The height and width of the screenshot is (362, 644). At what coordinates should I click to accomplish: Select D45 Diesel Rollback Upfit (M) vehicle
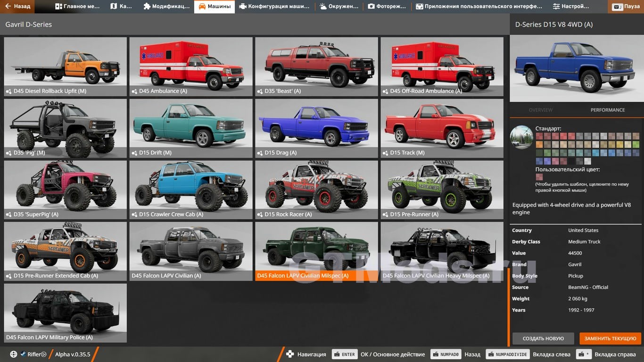pos(65,67)
